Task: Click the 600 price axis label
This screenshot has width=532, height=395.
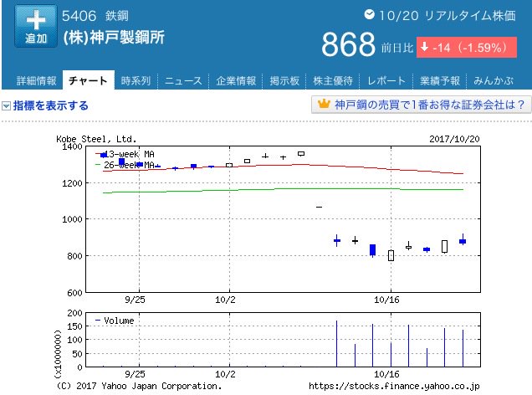Action: tap(74, 293)
